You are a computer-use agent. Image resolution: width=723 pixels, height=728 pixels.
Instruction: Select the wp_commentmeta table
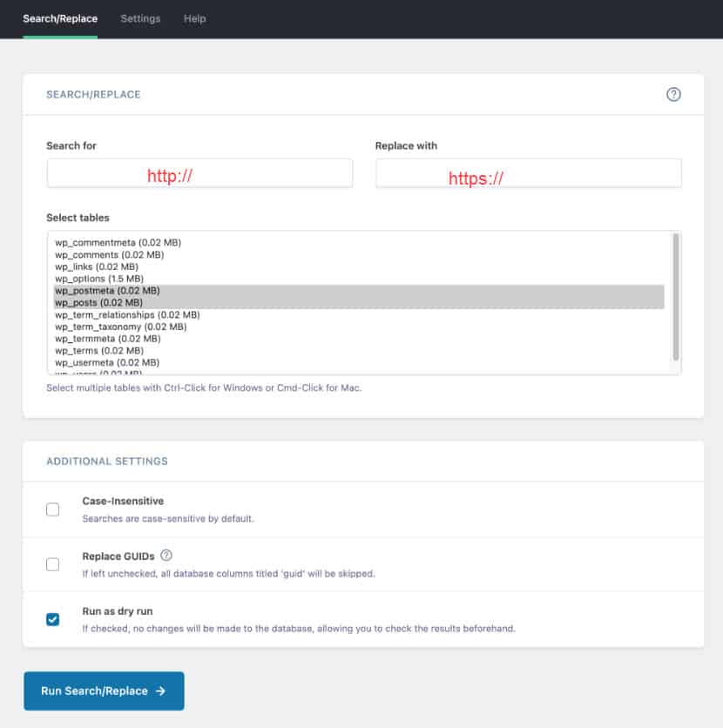click(359, 242)
